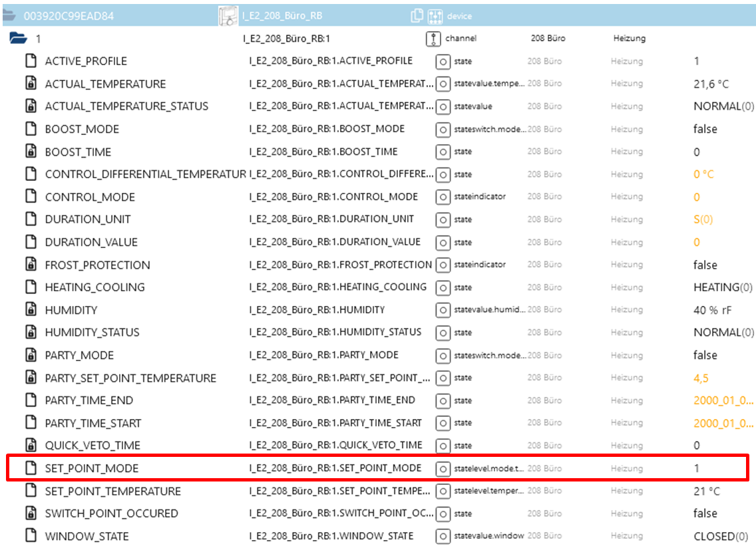Click the state icon in the BOOST_MODE row
756x548 pixels.
[443, 130]
